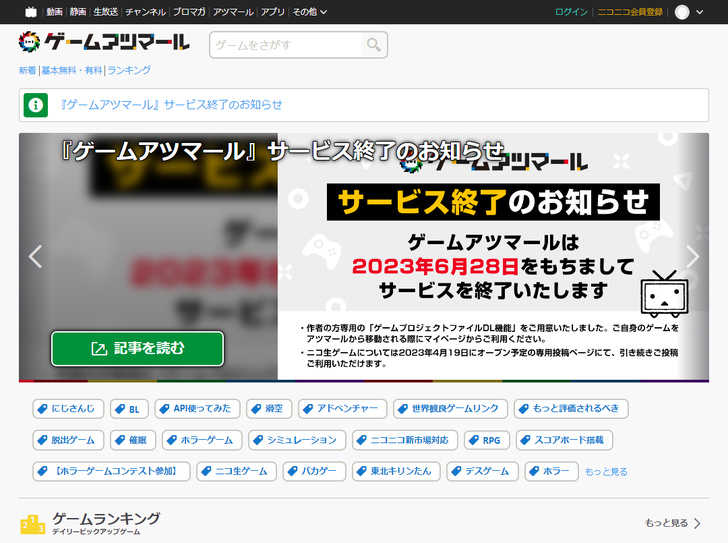Open アプリ in top navigation
Screen dimensions: 728x543
click(x=273, y=12)
